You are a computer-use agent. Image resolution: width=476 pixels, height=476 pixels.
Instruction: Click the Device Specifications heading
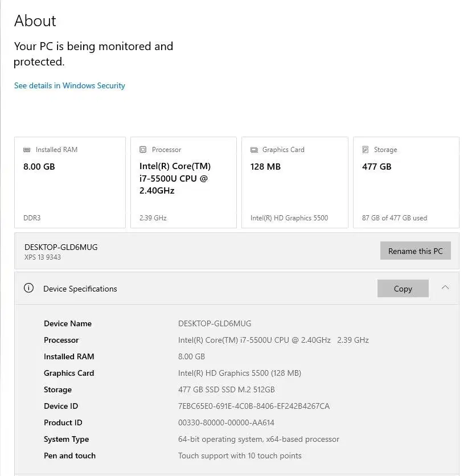(x=80, y=288)
